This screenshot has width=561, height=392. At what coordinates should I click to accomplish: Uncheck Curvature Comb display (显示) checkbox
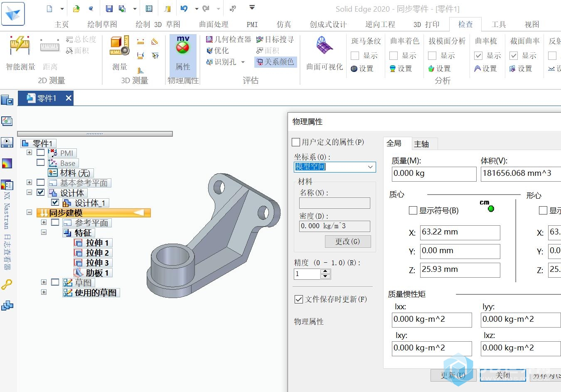click(x=478, y=56)
